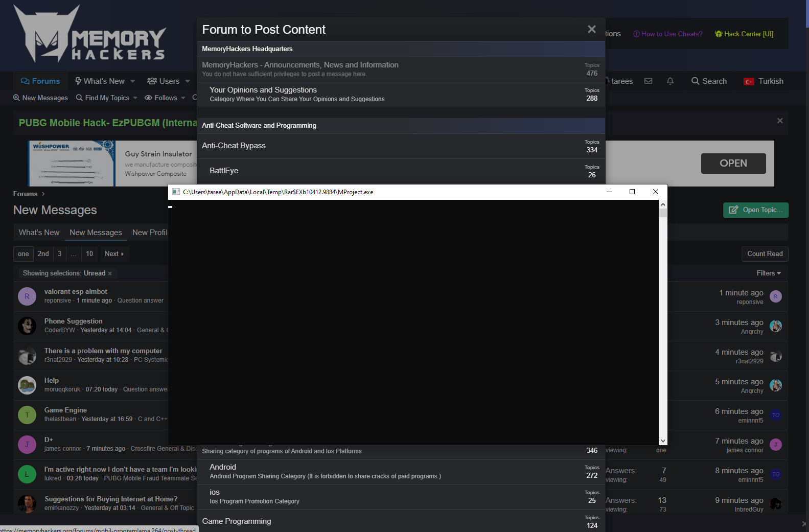Click r3nat2929 avatar on computer problem thread
Image resolution: width=809 pixels, height=532 pixels.
27,356
